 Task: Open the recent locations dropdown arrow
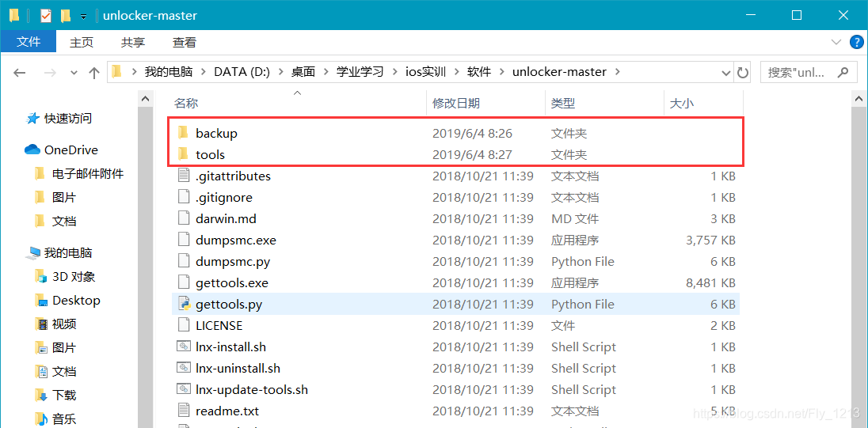[x=74, y=73]
